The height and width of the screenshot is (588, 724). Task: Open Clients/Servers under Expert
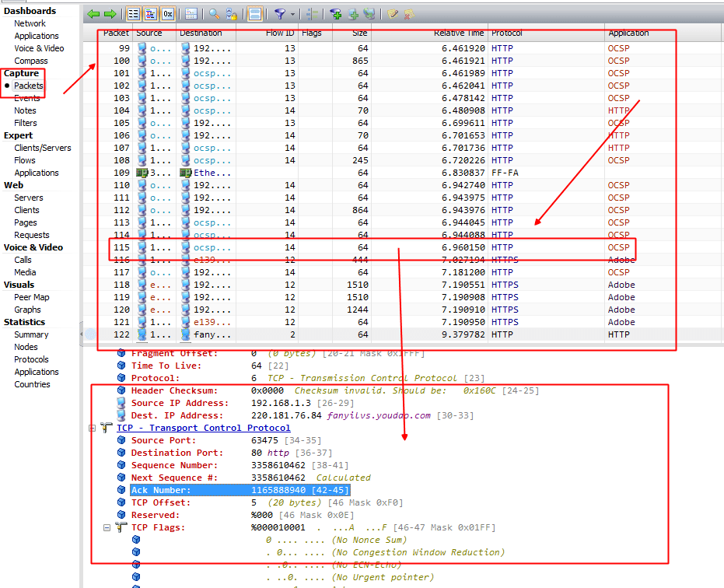pos(43,149)
